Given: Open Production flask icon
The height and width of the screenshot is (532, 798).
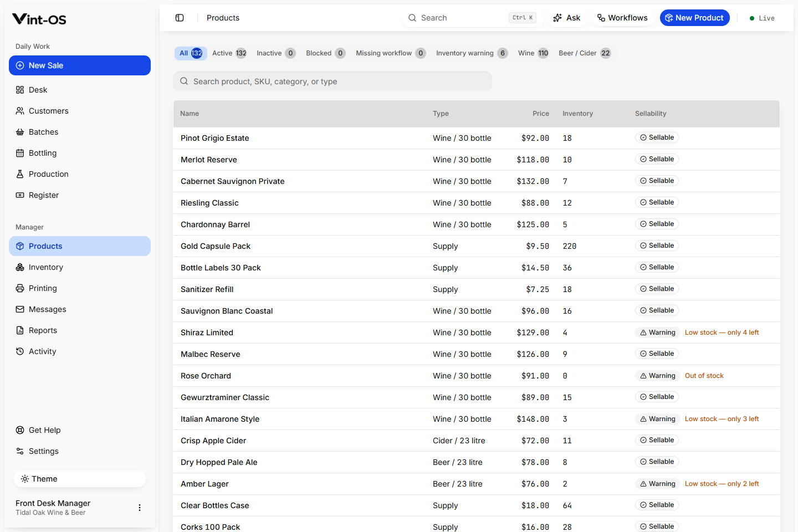Looking at the screenshot, I should tap(20, 174).
